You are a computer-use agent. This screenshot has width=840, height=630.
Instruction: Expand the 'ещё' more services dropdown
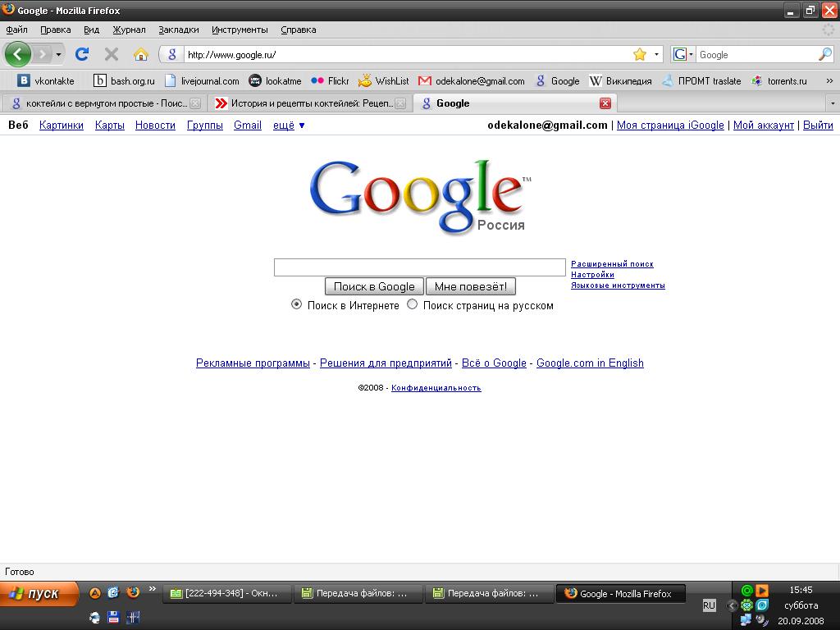289,126
